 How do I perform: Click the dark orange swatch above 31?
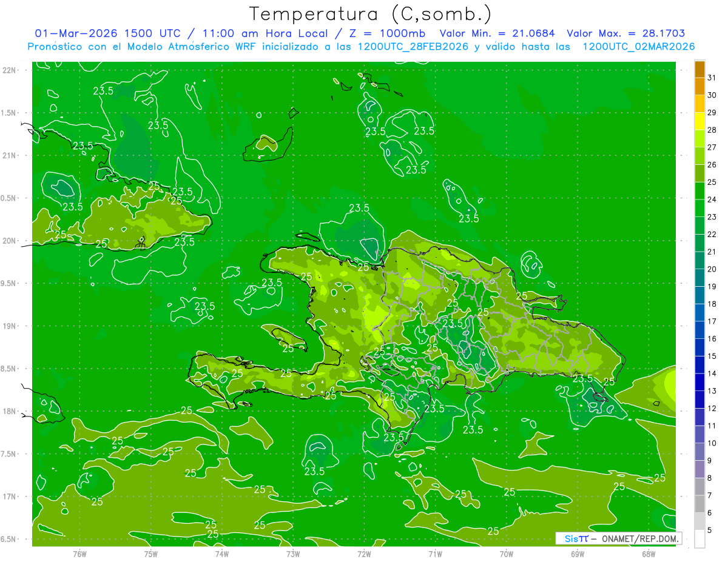699,69
